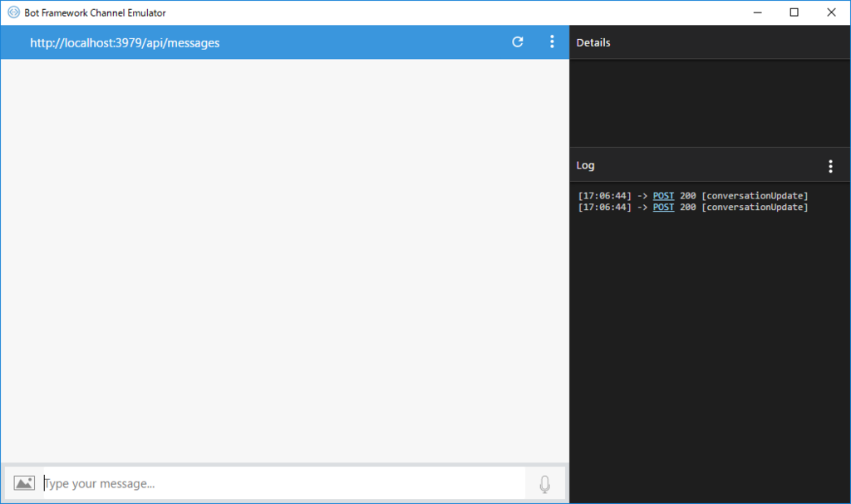This screenshot has width=851, height=504.
Task: Minimize the emulator window
Action: coord(758,12)
